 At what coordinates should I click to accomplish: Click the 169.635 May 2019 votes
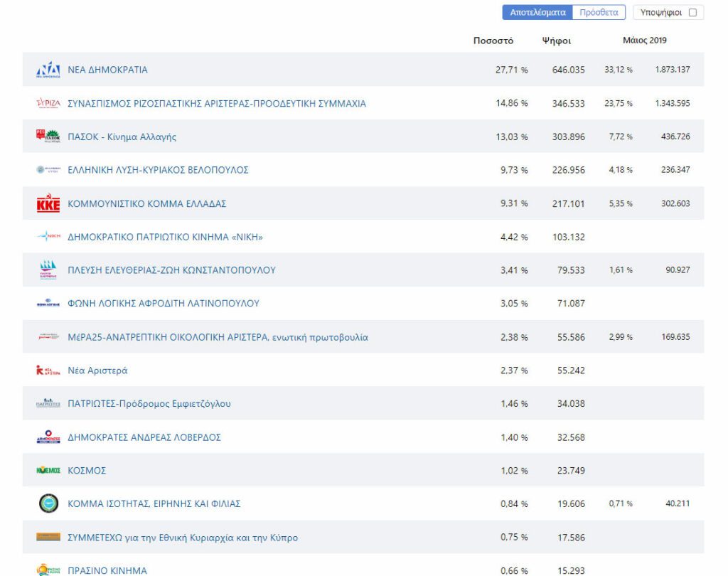[x=675, y=337]
